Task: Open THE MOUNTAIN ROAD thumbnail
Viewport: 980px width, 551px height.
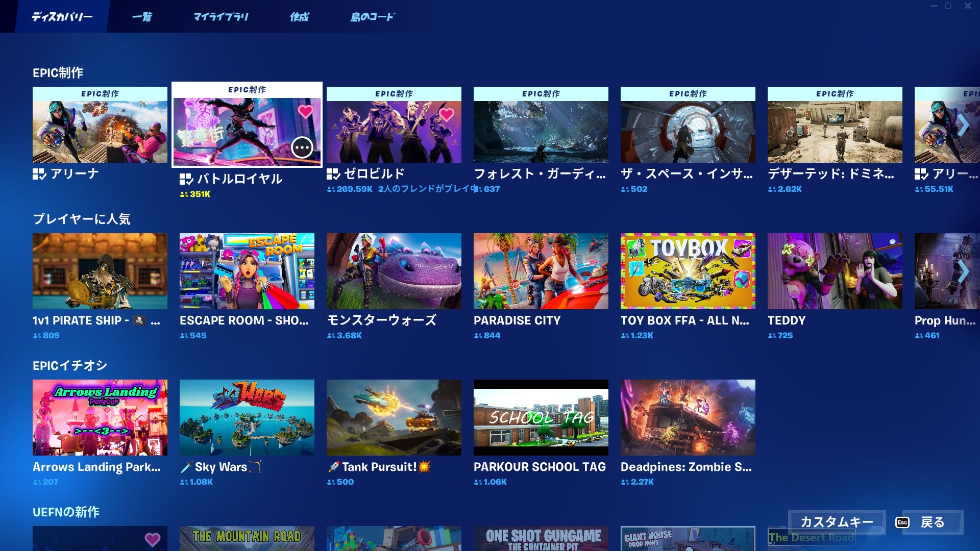Action: click(247, 538)
